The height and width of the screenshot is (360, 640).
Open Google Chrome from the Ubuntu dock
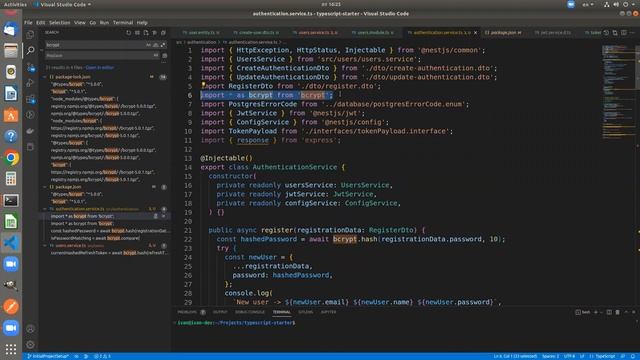pyautogui.click(x=11, y=158)
